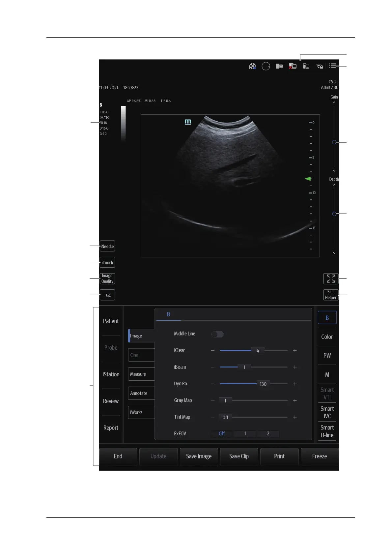
Task: Open the Patient menu
Action: (111, 321)
